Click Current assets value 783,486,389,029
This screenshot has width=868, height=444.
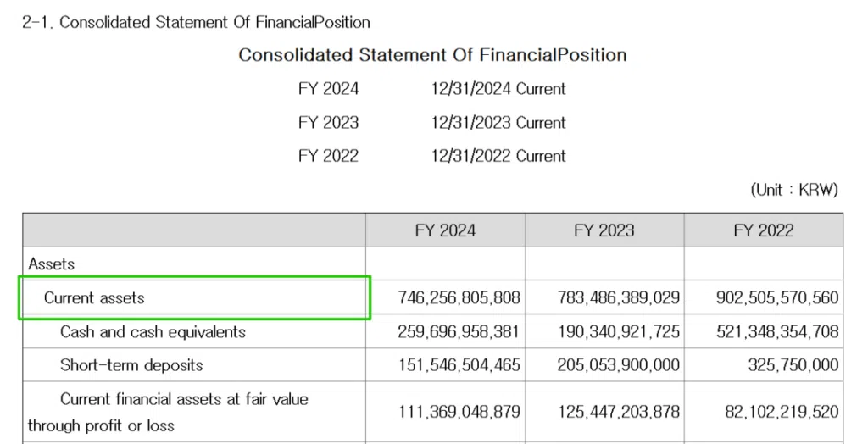coord(618,298)
